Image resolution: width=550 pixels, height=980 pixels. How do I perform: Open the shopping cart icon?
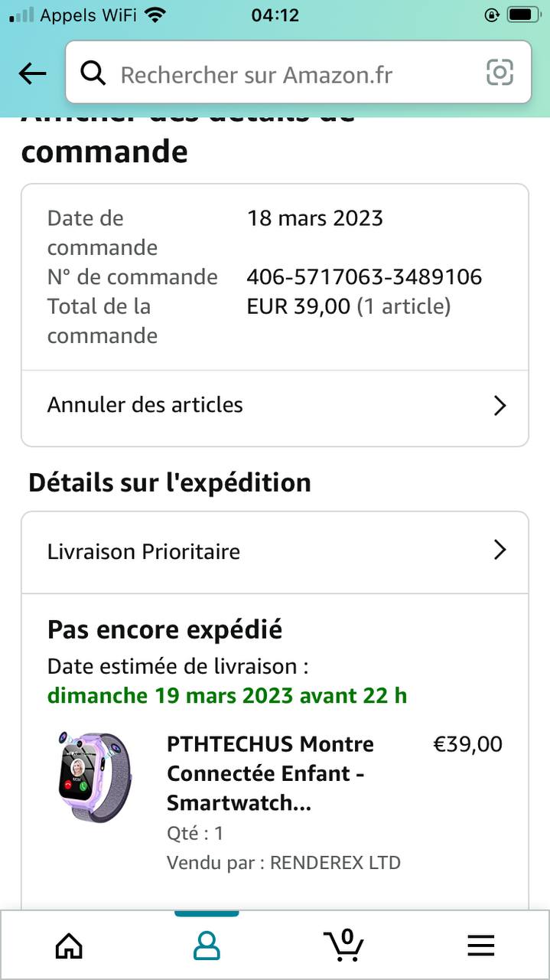pos(343,945)
